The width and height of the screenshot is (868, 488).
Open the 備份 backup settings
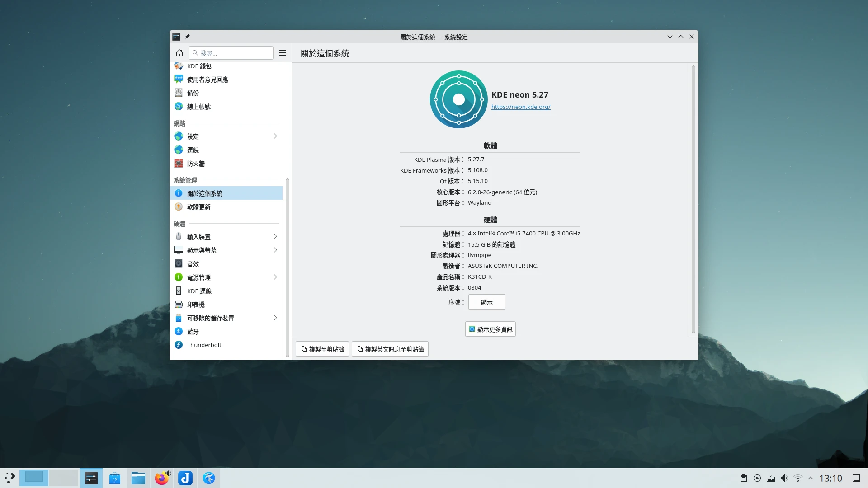pyautogui.click(x=193, y=93)
